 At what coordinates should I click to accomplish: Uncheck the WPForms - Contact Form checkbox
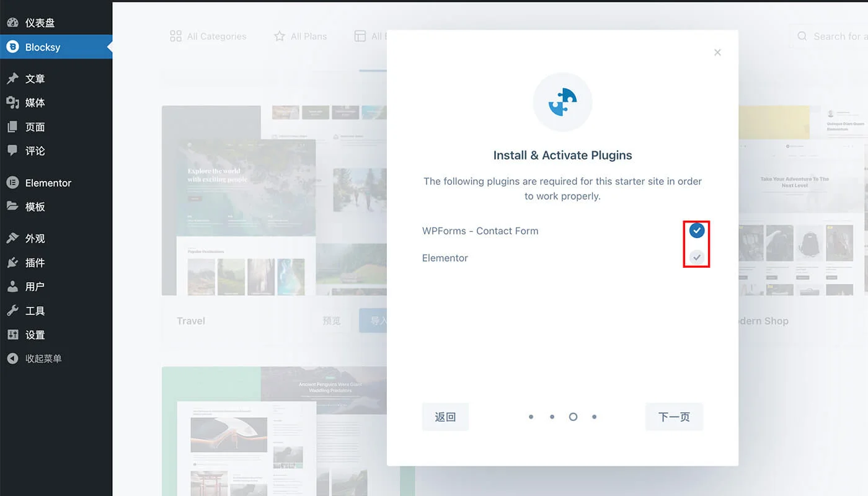click(697, 231)
